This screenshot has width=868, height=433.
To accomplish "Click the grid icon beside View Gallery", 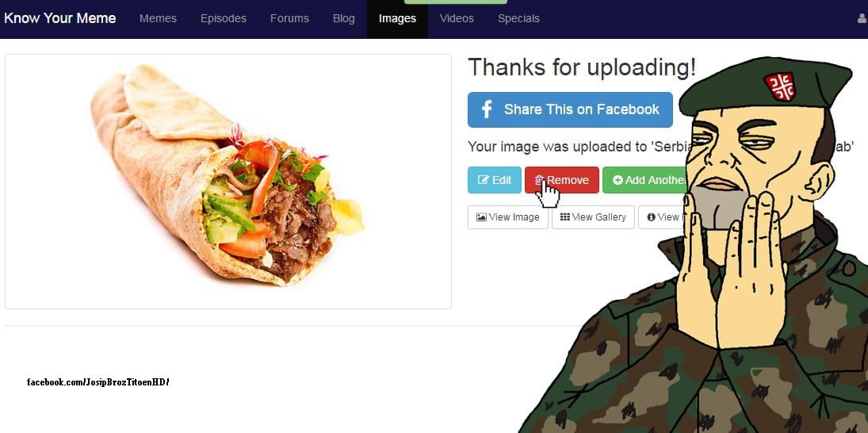I will pos(564,217).
